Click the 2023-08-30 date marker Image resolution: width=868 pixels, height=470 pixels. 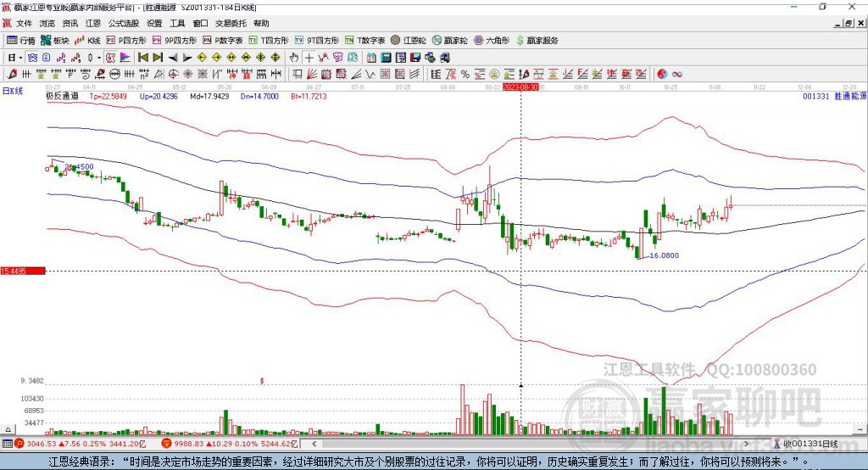click(x=520, y=87)
